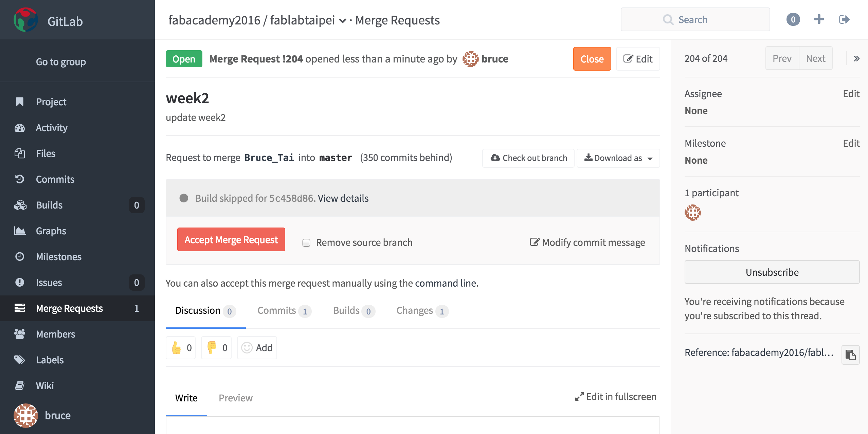Click Accept Merge Request button
This screenshot has height=434, width=868.
click(231, 239)
